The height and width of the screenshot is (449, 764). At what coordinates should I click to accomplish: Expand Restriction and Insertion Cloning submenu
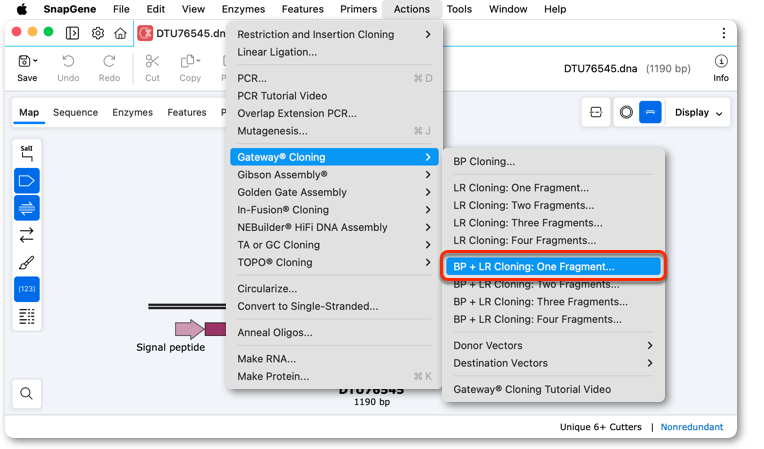point(334,35)
